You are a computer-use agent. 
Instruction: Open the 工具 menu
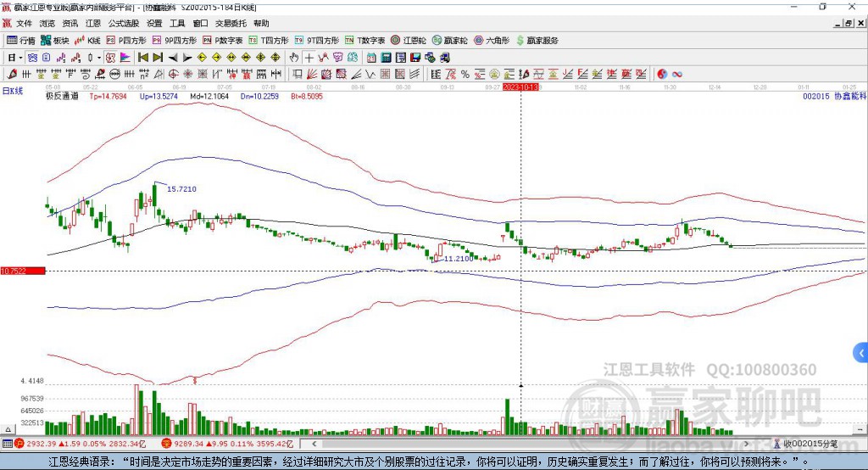click(x=177, y=23)
